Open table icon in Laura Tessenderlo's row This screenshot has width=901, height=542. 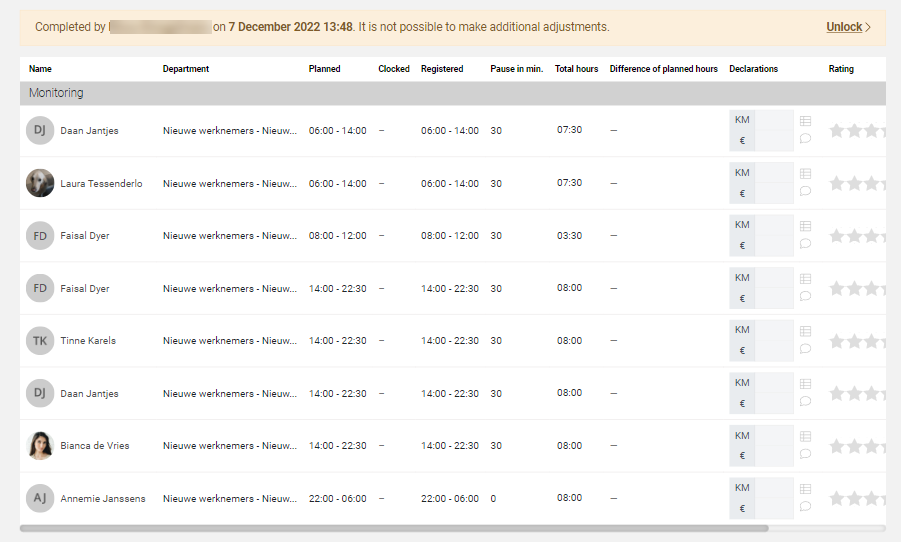coord(806,173)
